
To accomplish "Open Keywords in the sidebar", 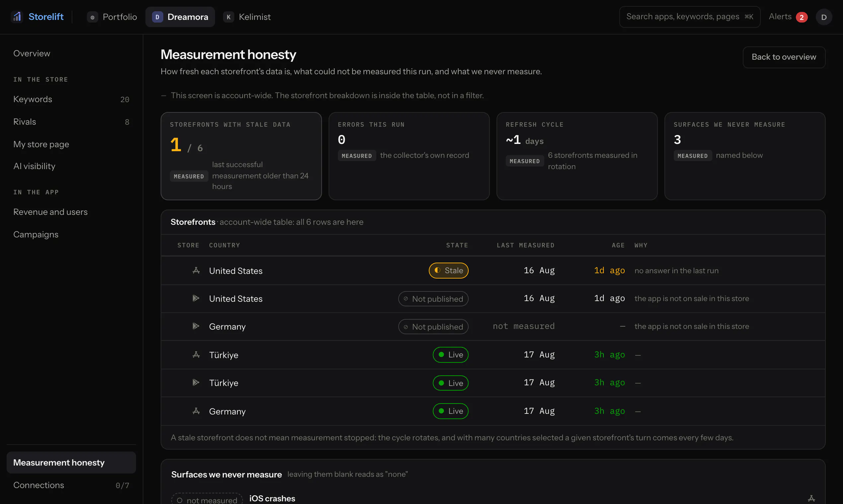I will pos(71,99).
